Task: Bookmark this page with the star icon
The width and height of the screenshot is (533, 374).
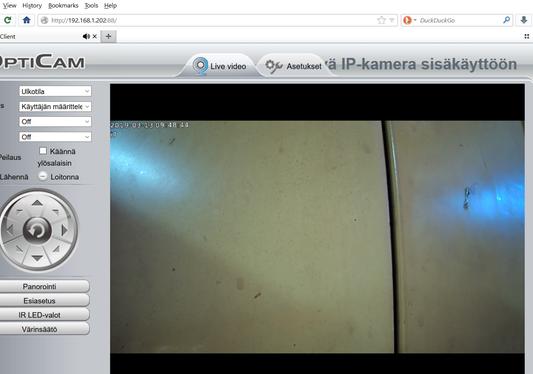Action: (381, 20)
